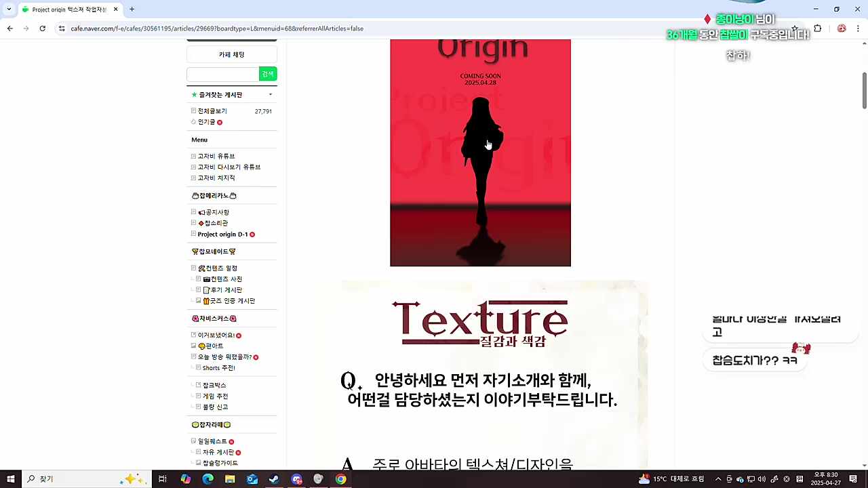
Task: Open Copilot from the taskbar
Action: pyautogui.click(x=186, y=479)
